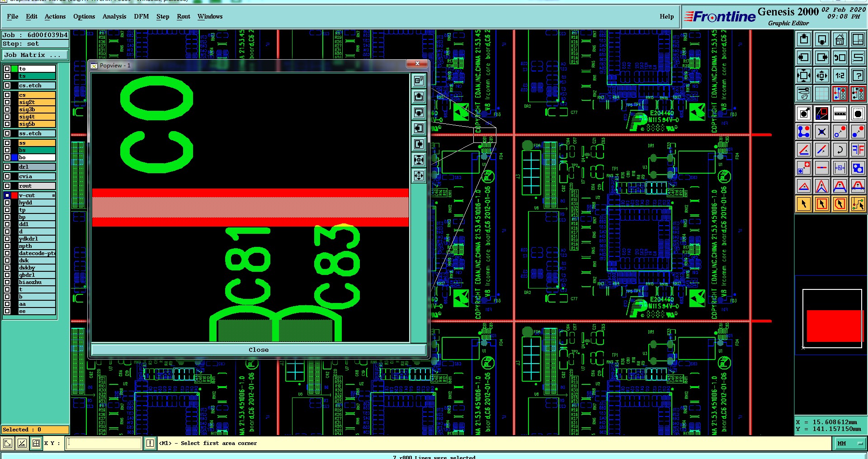The height and width of the screenshot is (459, 868).
Task: Click blue color swatch of layer bo
Action: (14, 157)
